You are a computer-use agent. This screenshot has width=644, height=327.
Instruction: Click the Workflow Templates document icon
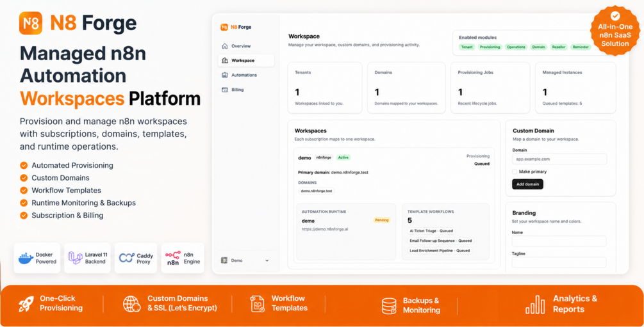(x=258, y=304)
